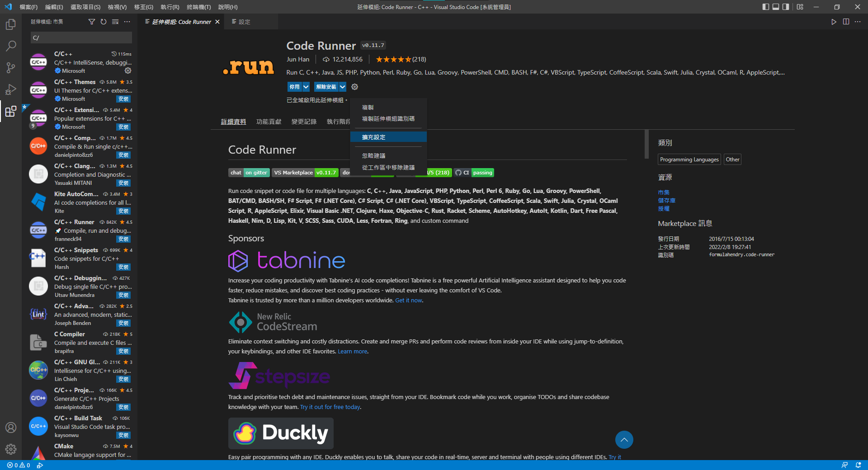Split the editor to the right
868x470 pixels.
coord(846,22)
